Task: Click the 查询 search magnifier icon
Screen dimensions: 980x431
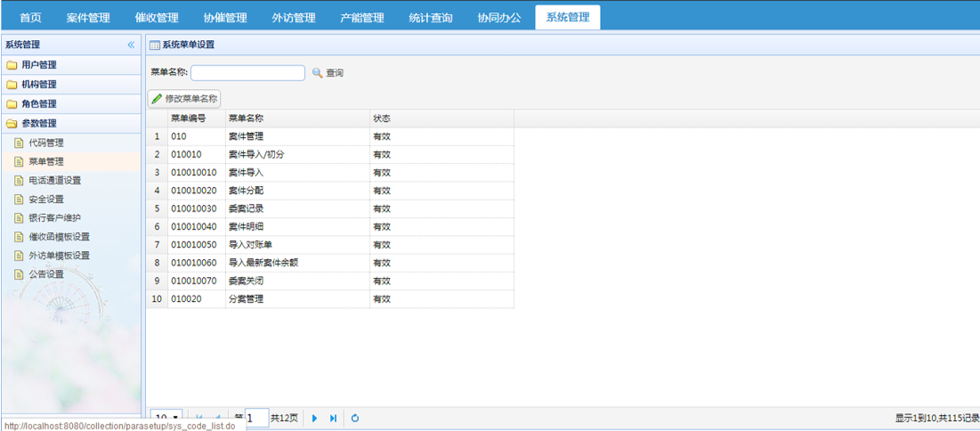Action: coord(318,73)
